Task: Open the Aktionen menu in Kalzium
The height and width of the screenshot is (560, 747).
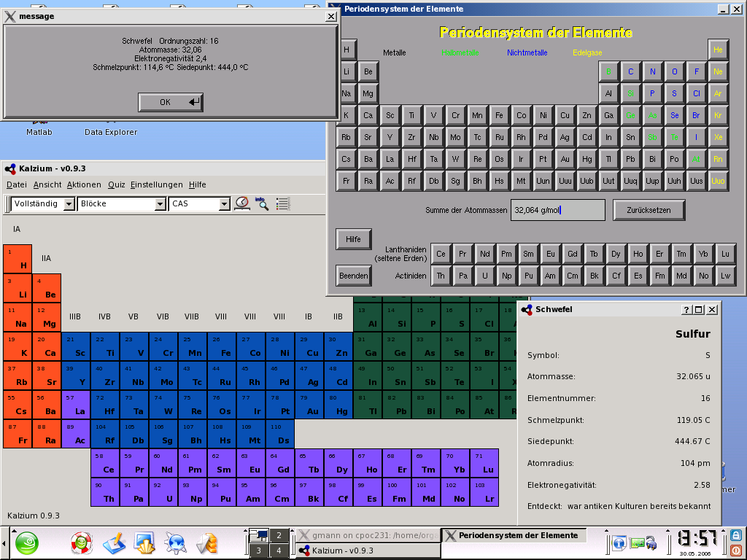Action: (84, 184)
